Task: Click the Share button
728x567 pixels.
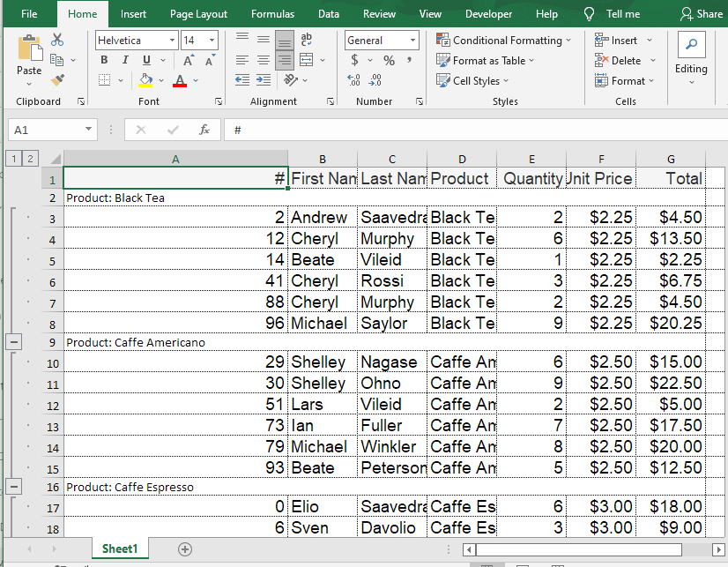Action: pos(701,14)
